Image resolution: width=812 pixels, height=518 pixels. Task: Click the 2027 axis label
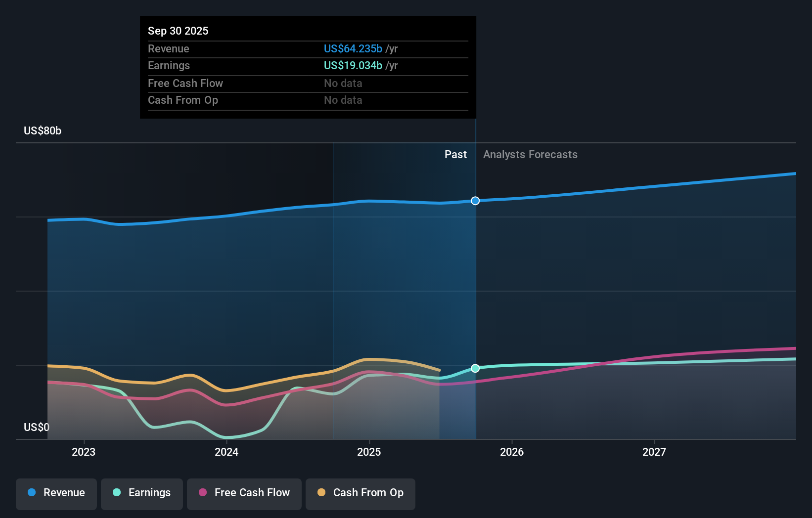point(655,451)
